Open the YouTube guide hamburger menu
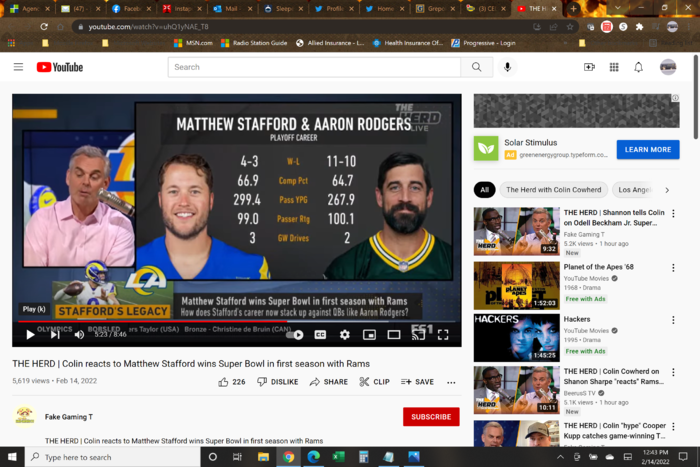 (18, 67)
